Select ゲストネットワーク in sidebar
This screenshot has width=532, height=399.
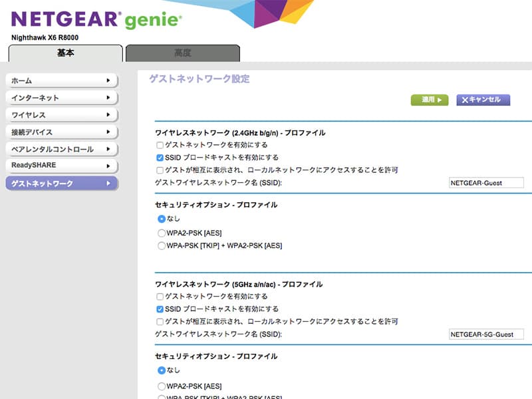tap(61, 183)
